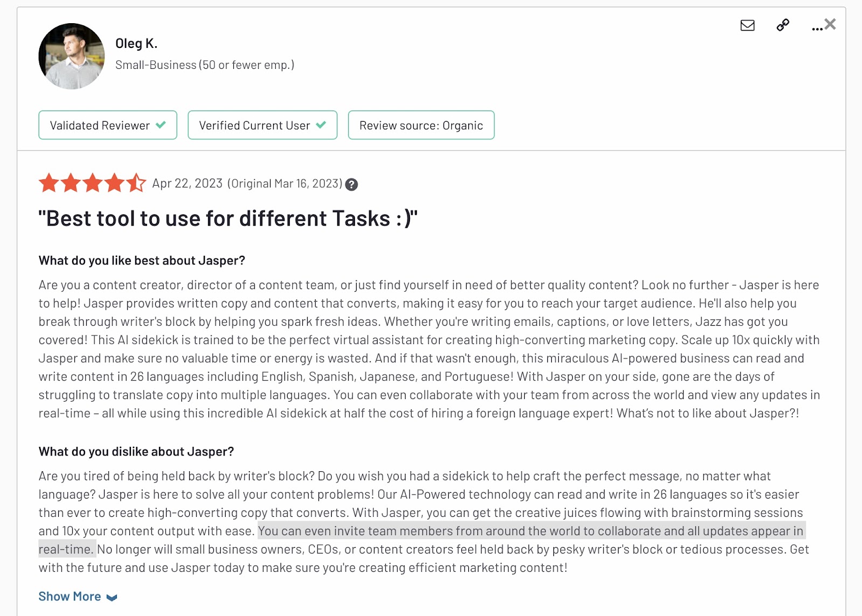
Task: Click the Verified Current User checkmark icon
Action: click(321, 125)
